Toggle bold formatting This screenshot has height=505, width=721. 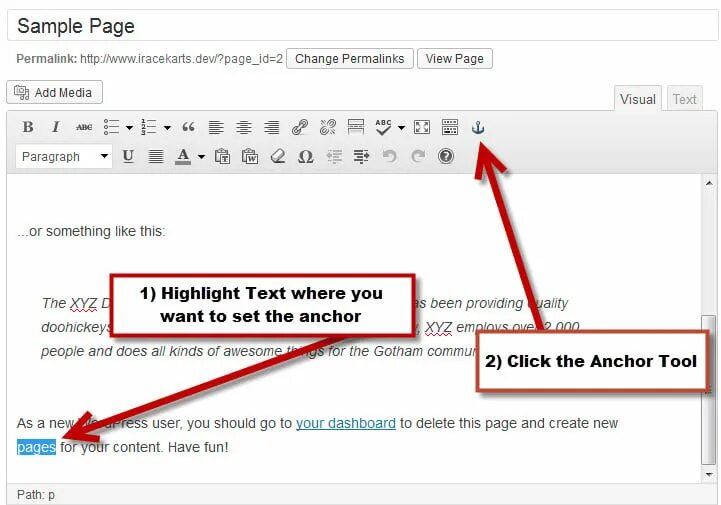pos(28,127)
